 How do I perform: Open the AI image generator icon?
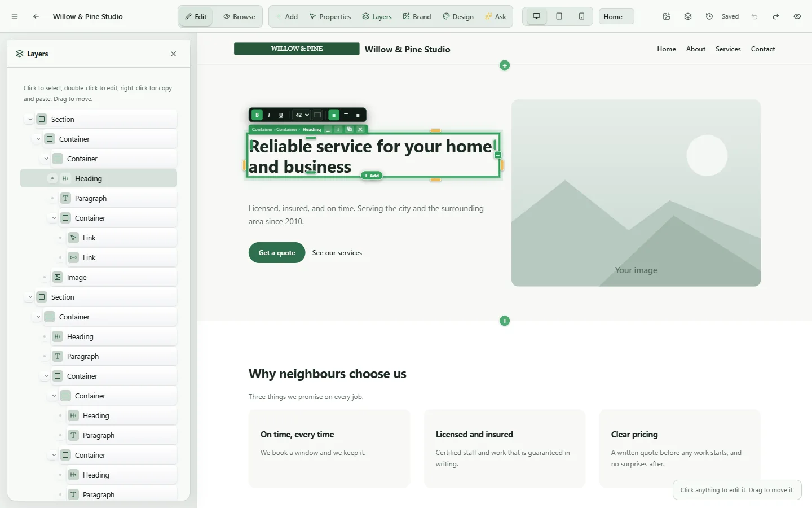pyautogui.click(x=667, y=16)
